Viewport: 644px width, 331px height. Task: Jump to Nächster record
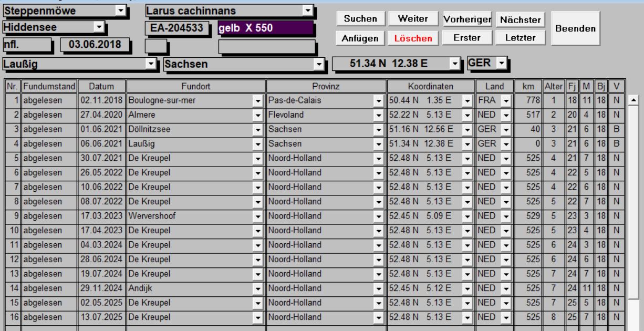click(x=520, y=19)
